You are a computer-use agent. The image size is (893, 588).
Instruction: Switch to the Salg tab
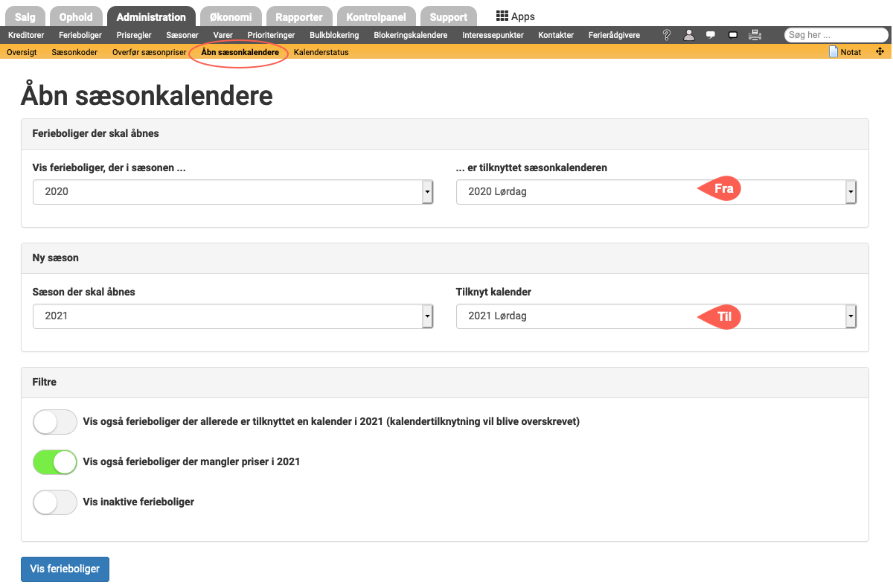tap(25, 16)
